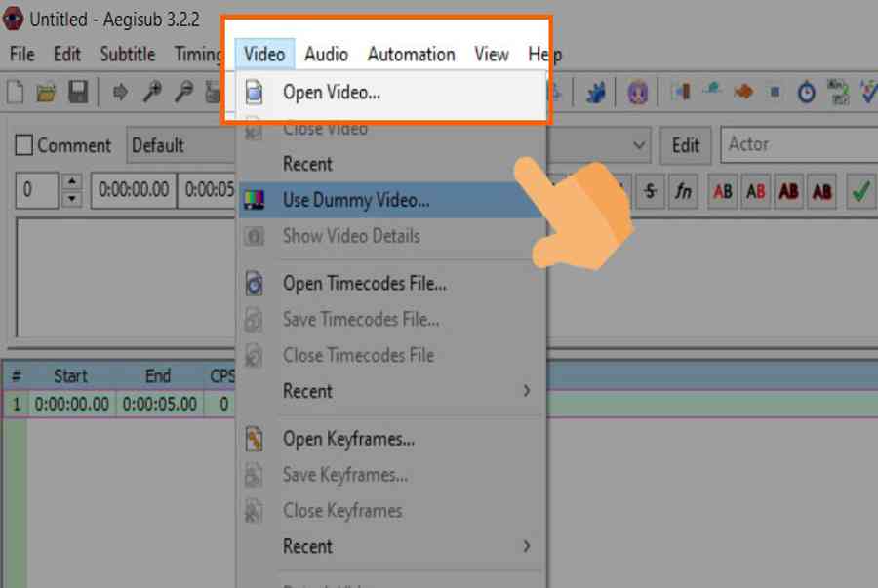Commit the line with the green checkmark

click(861, 192)
